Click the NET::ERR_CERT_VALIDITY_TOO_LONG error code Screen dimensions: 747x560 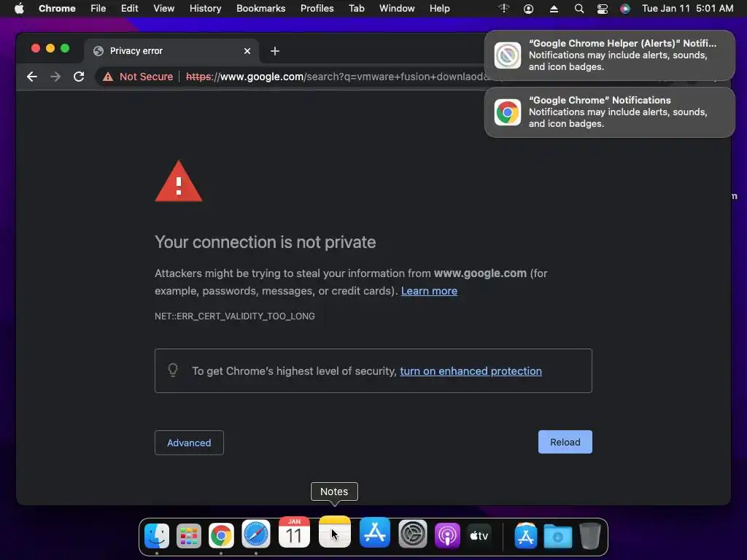tap(235, 316)
